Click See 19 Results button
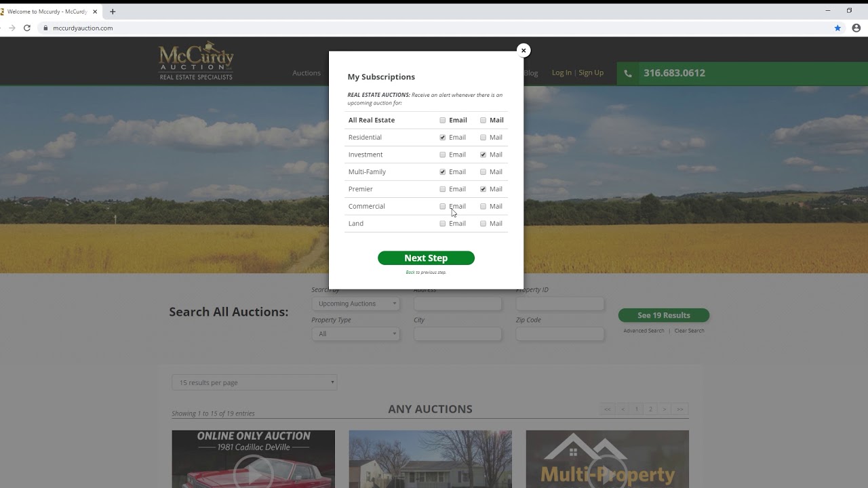 [x=664, y=315]
